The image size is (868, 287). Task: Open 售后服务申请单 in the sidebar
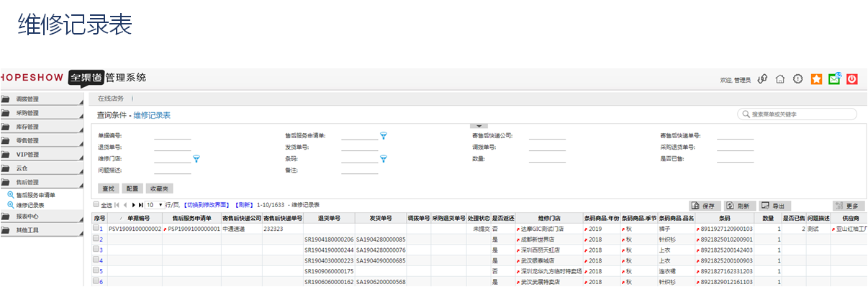coord(35,195)
